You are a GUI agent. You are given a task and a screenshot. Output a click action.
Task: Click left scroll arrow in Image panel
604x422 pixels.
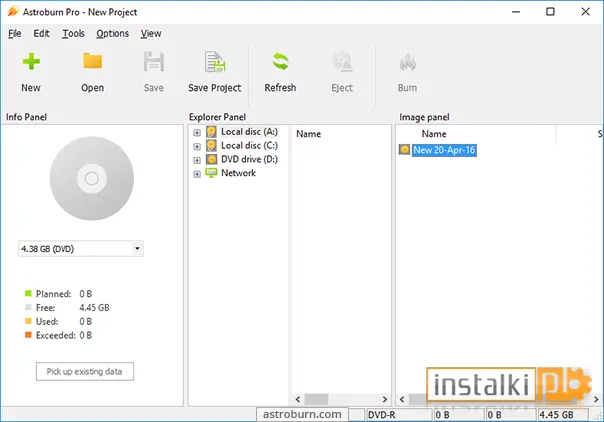(x=402, y=399)
